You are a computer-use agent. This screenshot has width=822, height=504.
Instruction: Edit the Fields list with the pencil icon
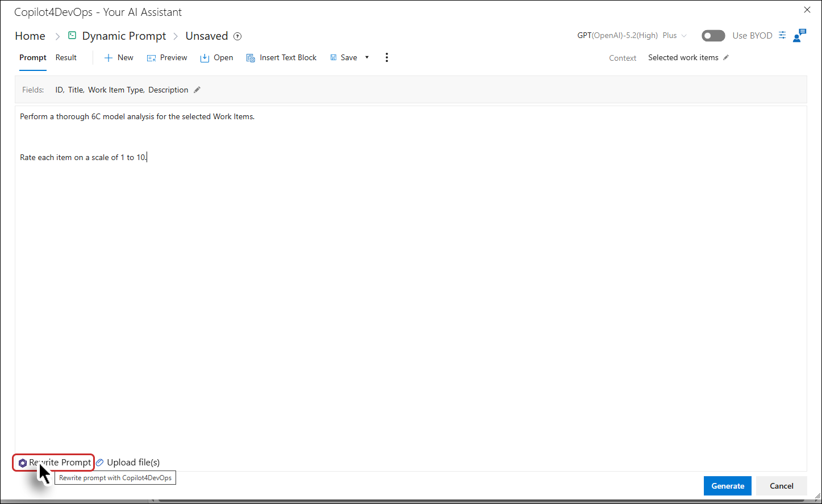point(197,90)
